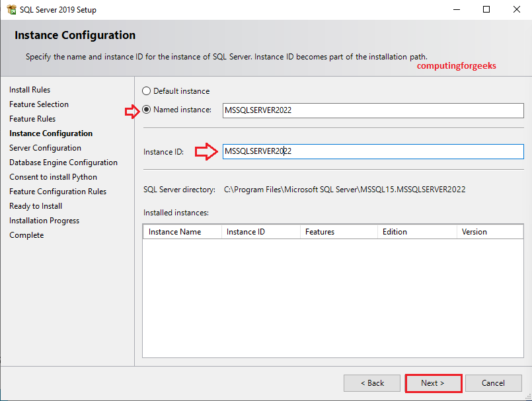Click inside the Named instance text field
Image resolution: width=532 pixels, height=401 pixels.
point(370,110)
